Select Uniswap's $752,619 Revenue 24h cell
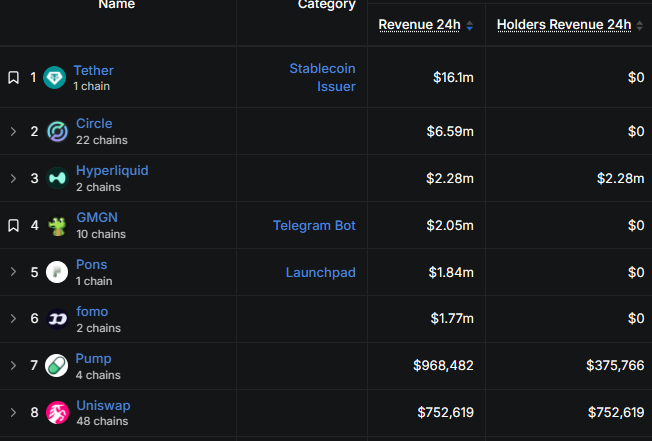Screen dimensions: 652x441 (x=446, y=413)
